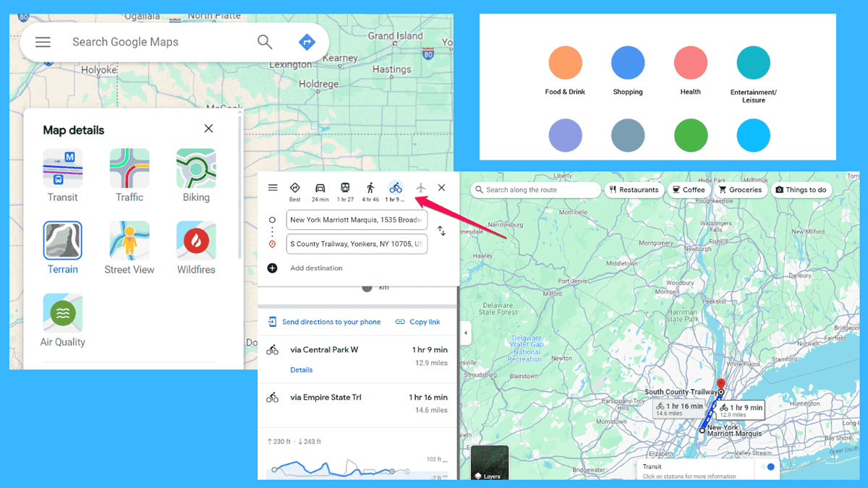
Task: Click the green circle in the legend
Action: tap(691, 135)
